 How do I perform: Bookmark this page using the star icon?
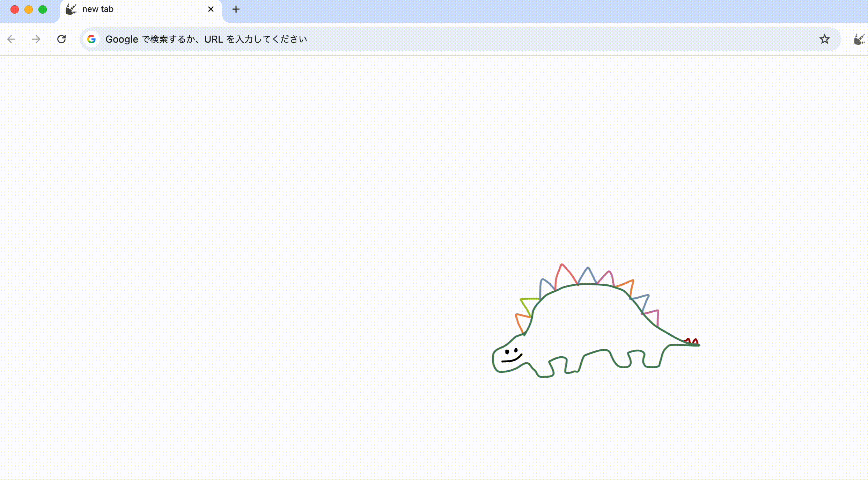[825, 39]
